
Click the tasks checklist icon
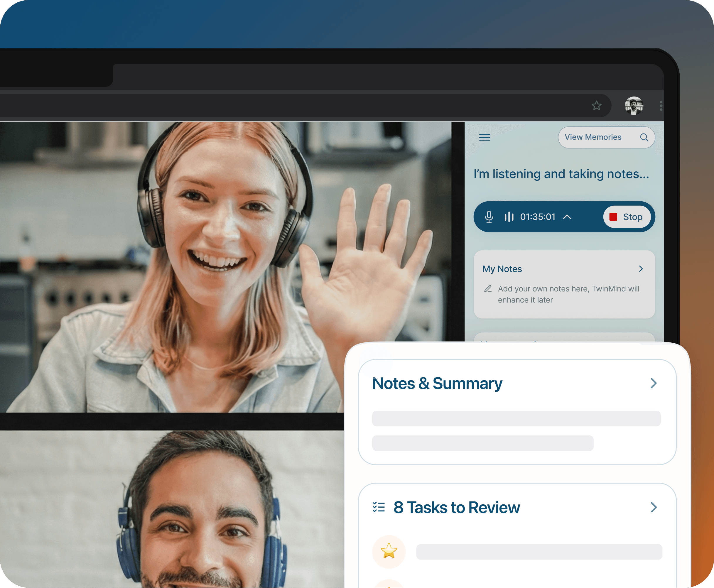pos(379,507)
